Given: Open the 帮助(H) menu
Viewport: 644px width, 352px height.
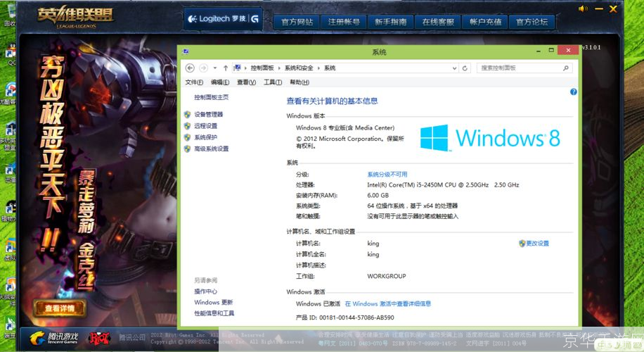Looking at the screenshot, I should pos(299,82).
